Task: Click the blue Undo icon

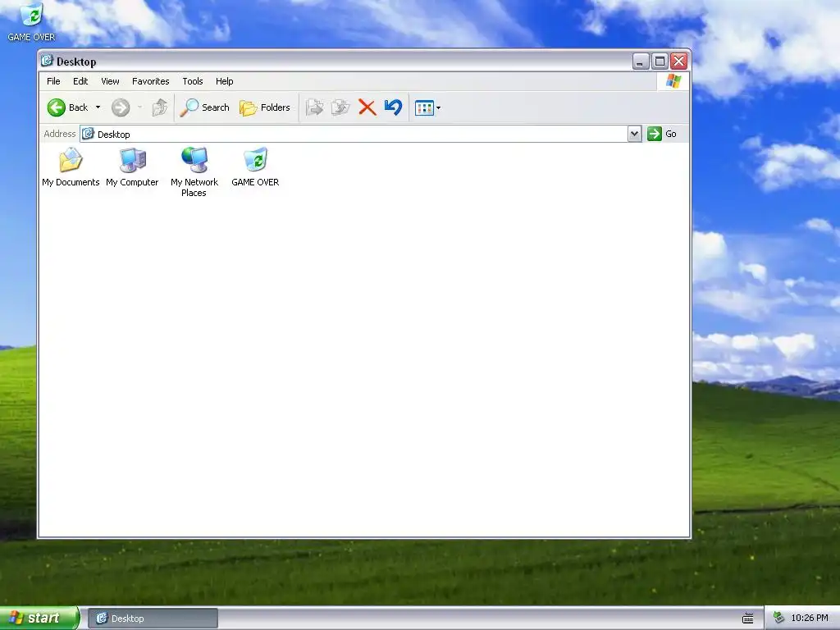Action: (393, 107)
